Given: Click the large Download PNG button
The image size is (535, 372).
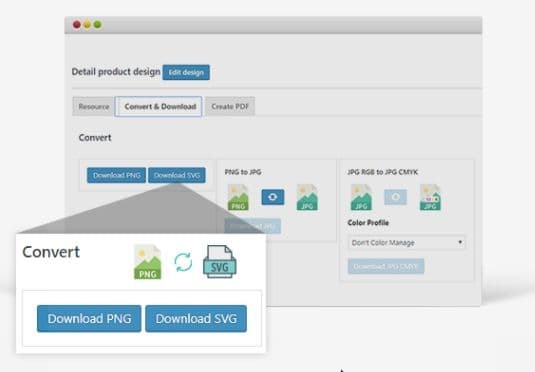Looking at the screenshot, I should coord(89,318).
